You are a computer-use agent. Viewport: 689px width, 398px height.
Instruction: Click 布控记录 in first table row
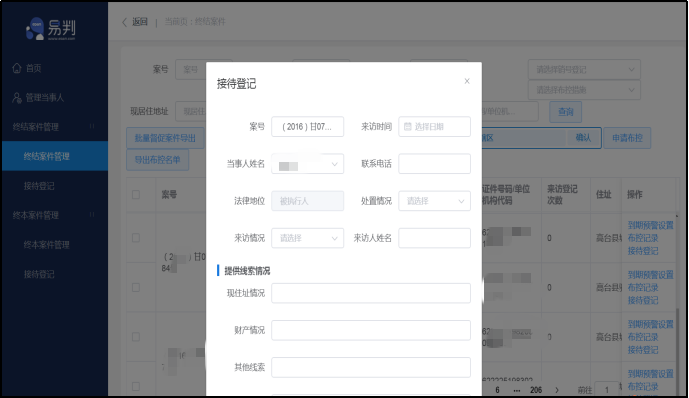coord(643,238)
